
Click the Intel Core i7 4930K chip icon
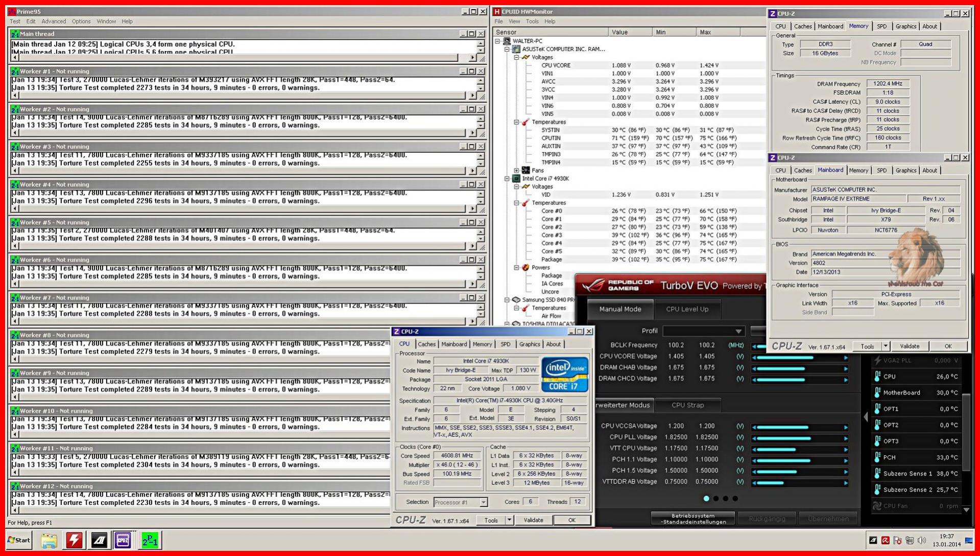pyautogui.click(x=516, y=178)
